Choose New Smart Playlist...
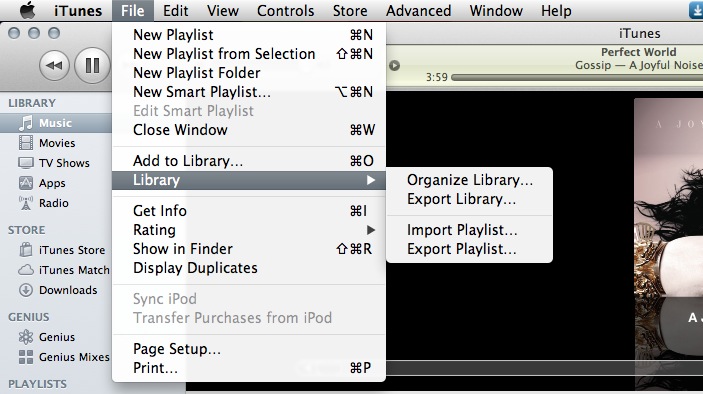Image resolution: width=703 pixels, height=394 pixels. (x=249, y=92)
